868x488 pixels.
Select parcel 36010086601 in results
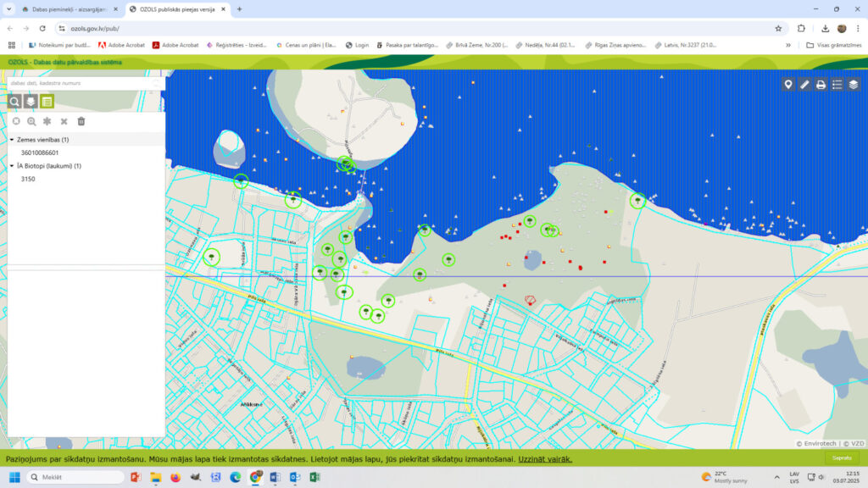tap(40, 152)
